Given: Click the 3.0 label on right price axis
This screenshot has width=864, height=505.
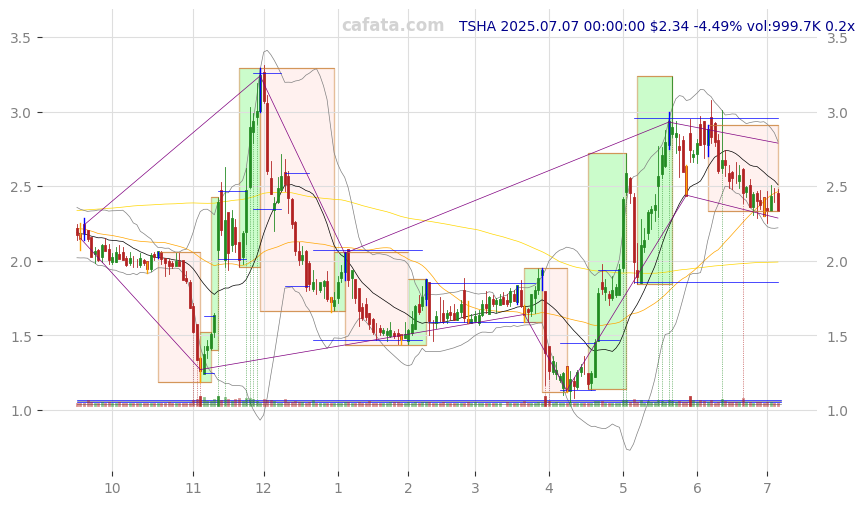Looking at the screenshot, I should [x=837, y=113].
